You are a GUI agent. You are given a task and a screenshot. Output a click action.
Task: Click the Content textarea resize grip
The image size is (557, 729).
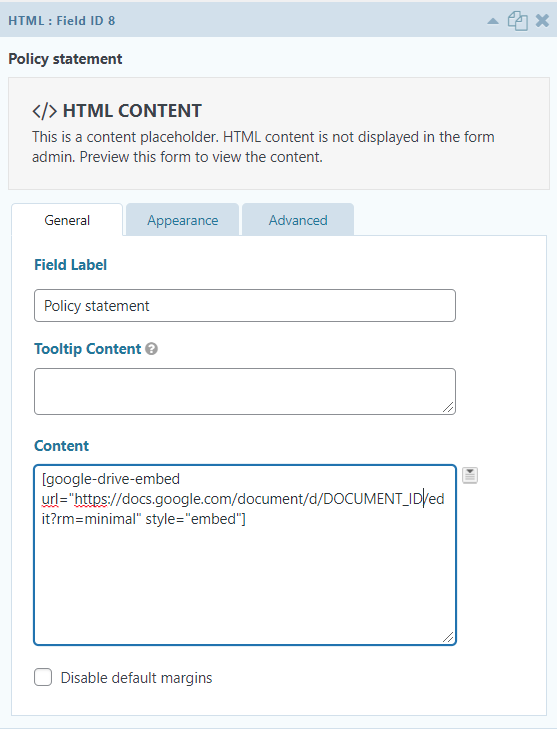click(x=448, y=637)
